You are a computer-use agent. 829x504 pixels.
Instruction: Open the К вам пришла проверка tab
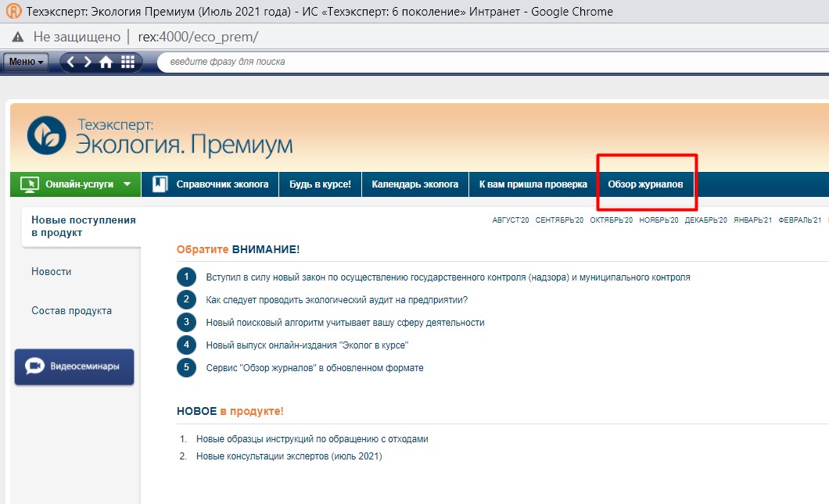tap(533, 184)
